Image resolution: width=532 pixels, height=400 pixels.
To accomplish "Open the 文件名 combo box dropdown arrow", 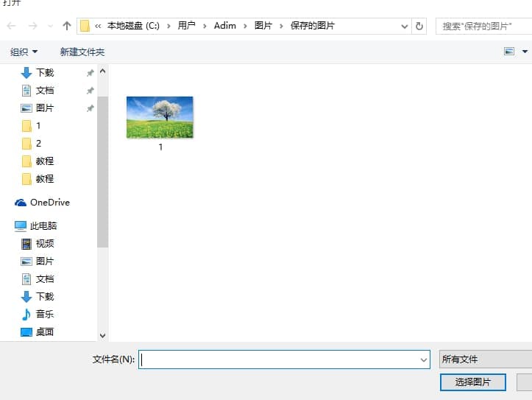I will click(423, 359).
